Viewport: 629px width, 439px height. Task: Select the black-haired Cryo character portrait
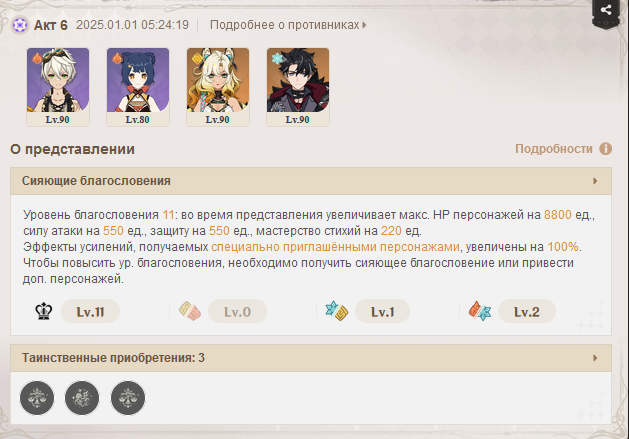point(298,87)
